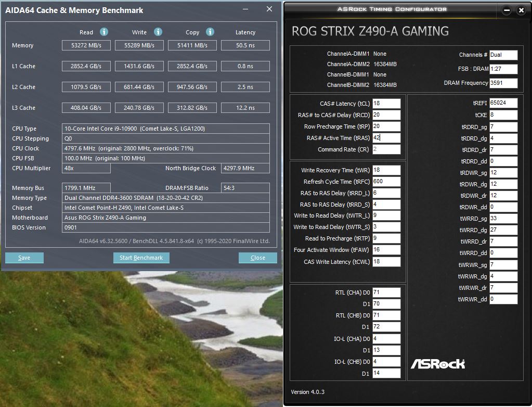
Task: Click the tRRD_S value field
Action: coord(386,205)
